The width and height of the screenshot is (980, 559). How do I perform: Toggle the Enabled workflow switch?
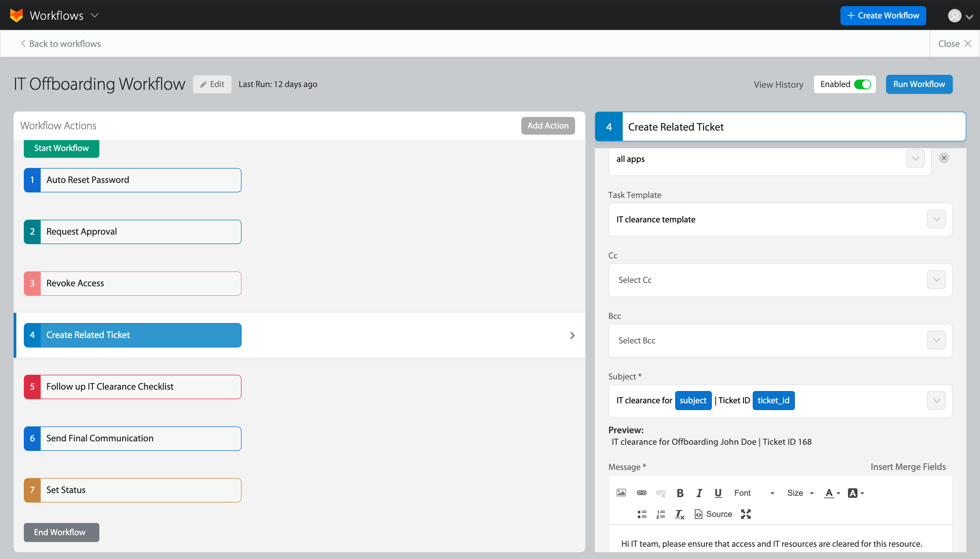(x=864, y=84)
